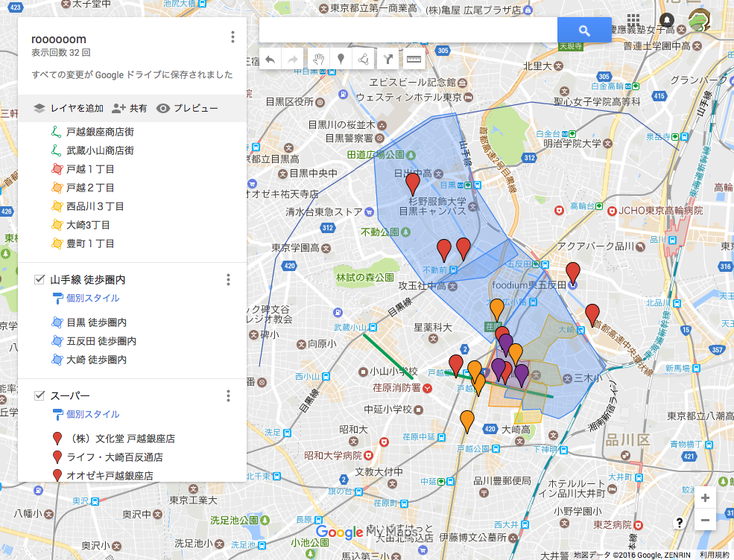Image resolution: width=734 pixels, height=560 pixels.
Task: Click 利用規約 terms link
Action: [x=715, y=555]
